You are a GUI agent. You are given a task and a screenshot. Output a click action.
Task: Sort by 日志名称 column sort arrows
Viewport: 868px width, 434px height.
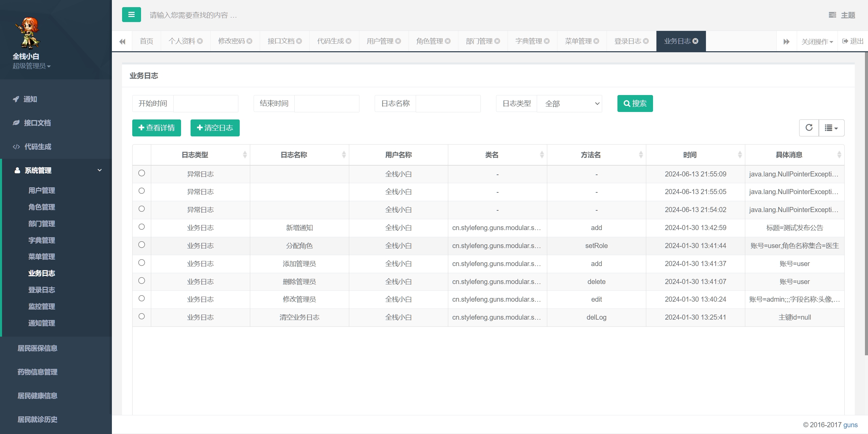coord(344,155)
